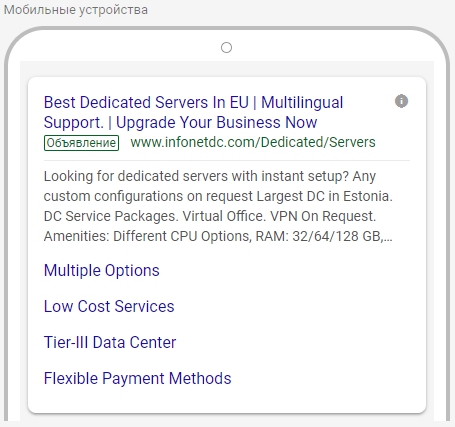This screenshot has width=455, height=427.
Task: Click the Dedicated/Servers path in URL
Action: [318, 142]
